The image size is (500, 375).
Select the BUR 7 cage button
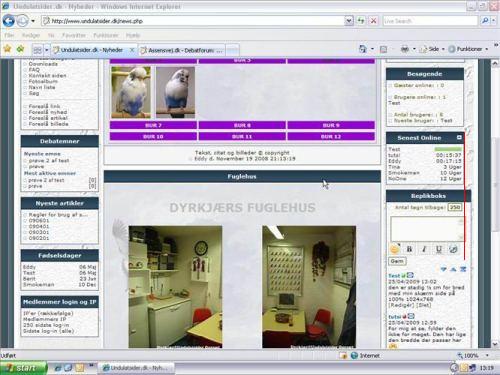point(153,125)
